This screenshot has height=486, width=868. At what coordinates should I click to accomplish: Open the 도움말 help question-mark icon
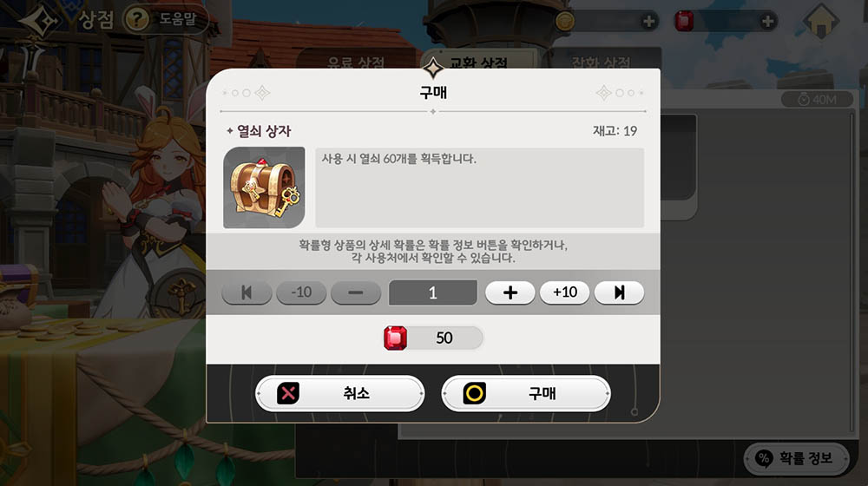click(136, 20)
